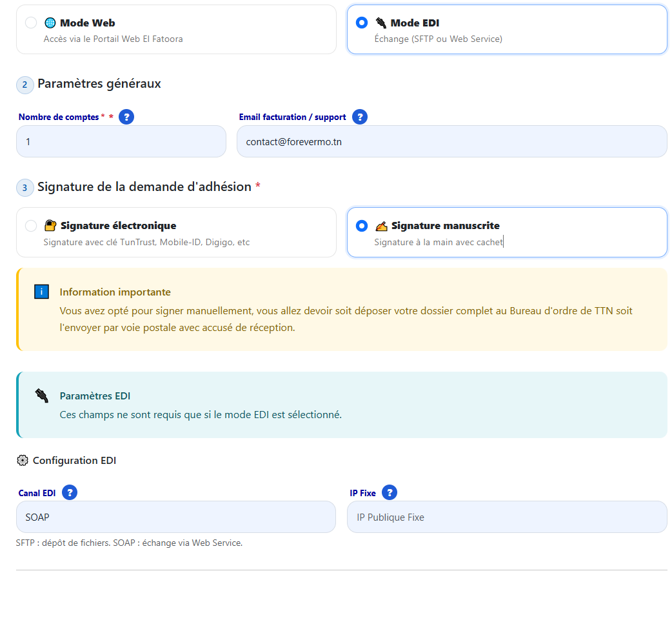Click the pen icon in the Paramètres EDI banner
672x622 pixels.
[x=41, y=395]
